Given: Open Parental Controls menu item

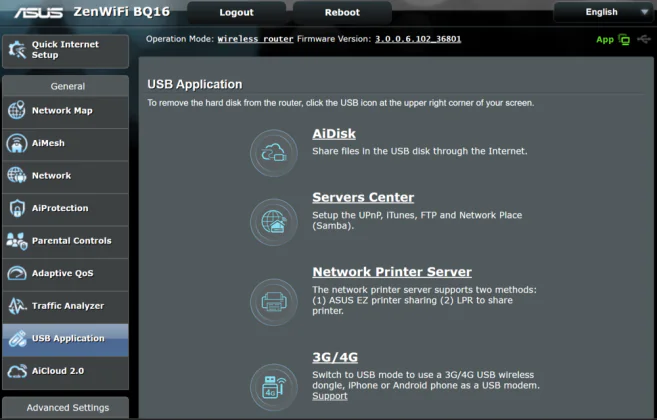Looking at the screenshot, I should [x=65, y=241].
